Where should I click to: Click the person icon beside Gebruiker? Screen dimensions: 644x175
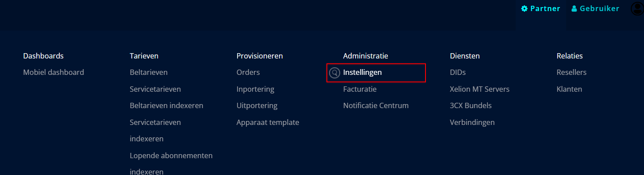[x=574, y=8]
